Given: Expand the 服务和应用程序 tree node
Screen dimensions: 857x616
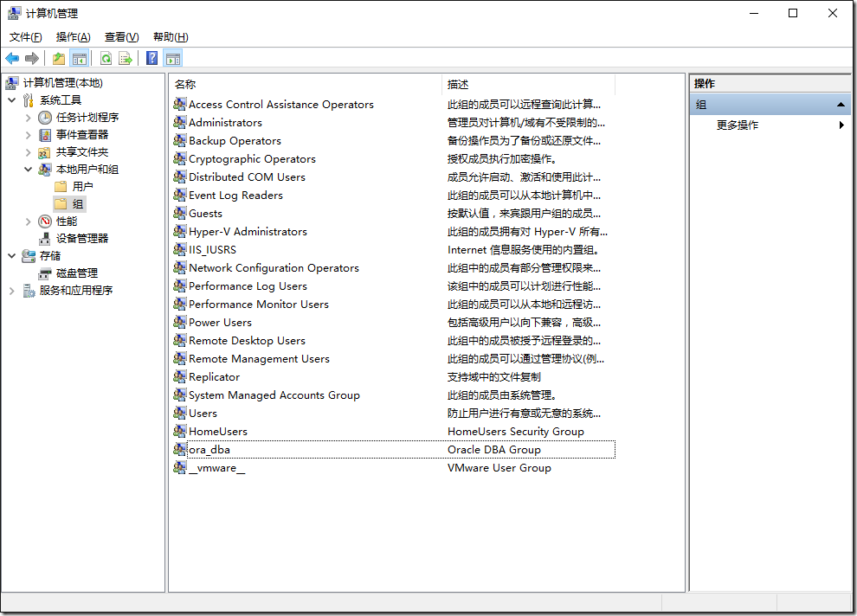Looking at the screenshot, I should 12,291.
